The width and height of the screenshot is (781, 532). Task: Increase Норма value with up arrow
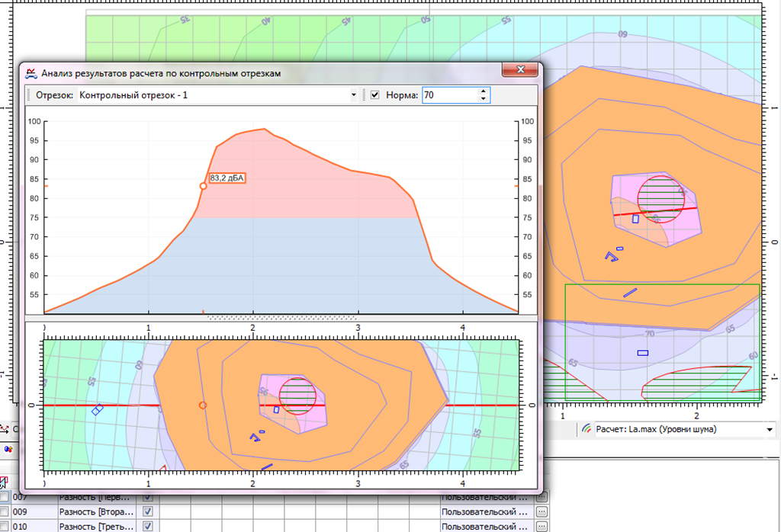[x=483, y=91]
